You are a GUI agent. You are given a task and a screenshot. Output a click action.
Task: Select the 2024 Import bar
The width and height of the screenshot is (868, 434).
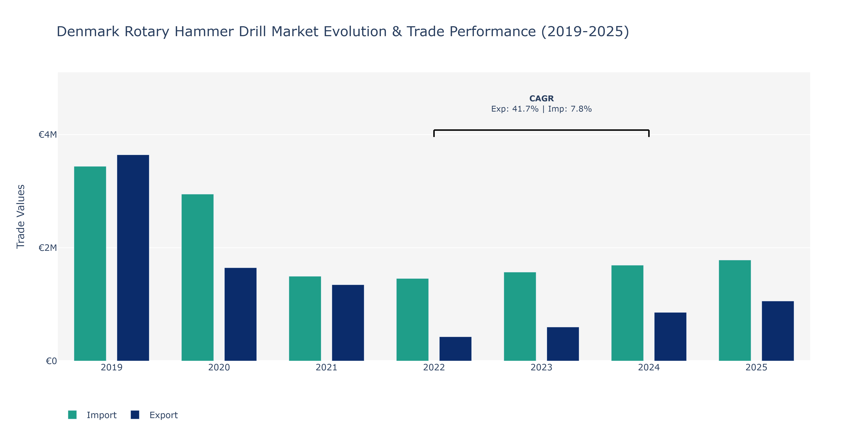(x=627, y=313)
